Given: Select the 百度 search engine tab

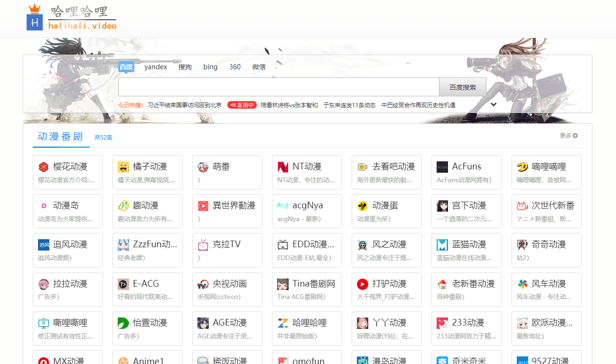Looking at the screenshot, I should [126, 67].
